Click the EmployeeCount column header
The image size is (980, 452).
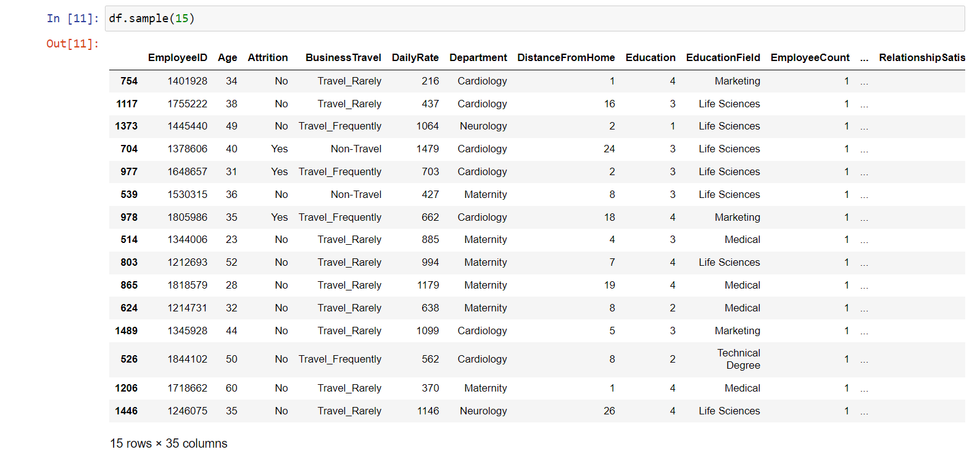810,57
